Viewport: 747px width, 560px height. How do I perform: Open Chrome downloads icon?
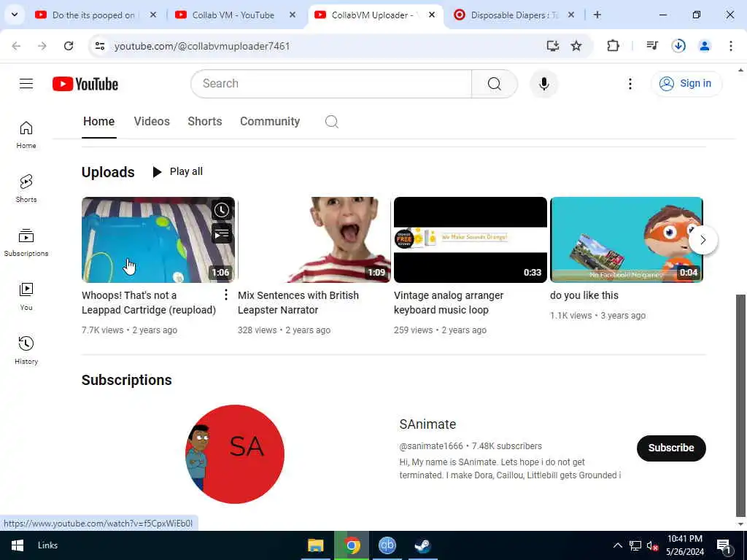(678, 46)
